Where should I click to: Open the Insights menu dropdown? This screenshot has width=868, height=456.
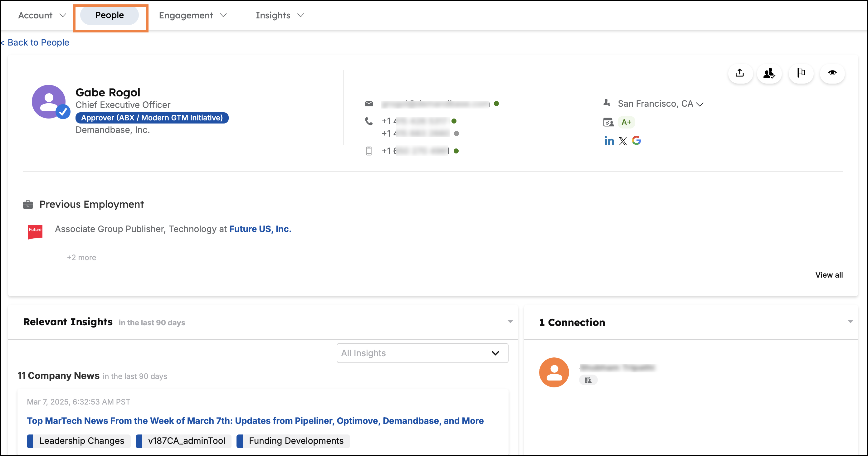[x=280, y=16]
